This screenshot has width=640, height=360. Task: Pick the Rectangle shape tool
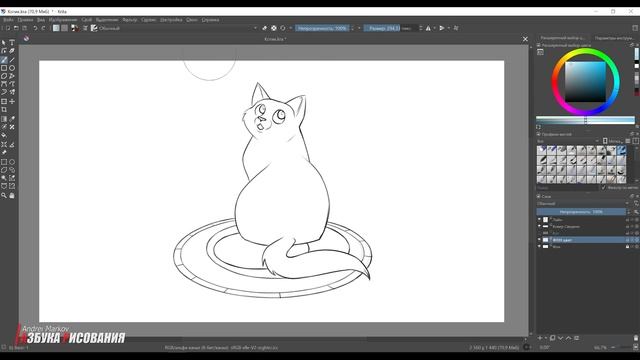[x=4, y=68]
